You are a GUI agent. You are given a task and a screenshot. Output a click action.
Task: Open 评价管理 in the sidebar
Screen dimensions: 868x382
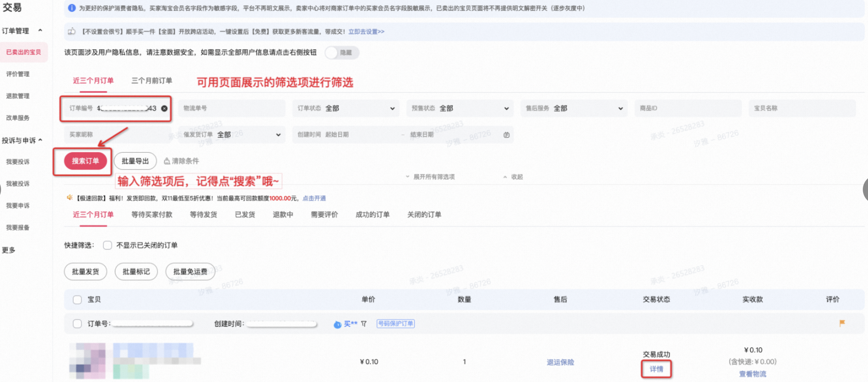(18, 74)
